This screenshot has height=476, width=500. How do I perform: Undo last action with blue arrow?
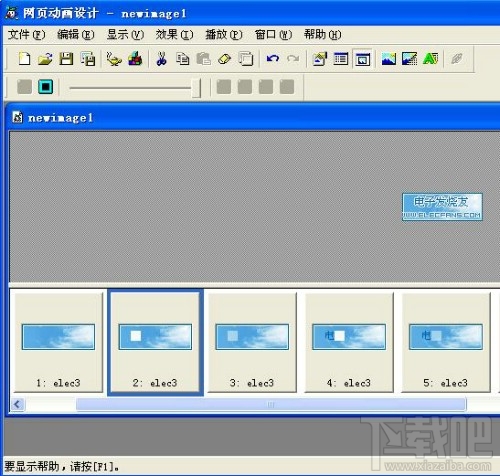pos(273,59)
